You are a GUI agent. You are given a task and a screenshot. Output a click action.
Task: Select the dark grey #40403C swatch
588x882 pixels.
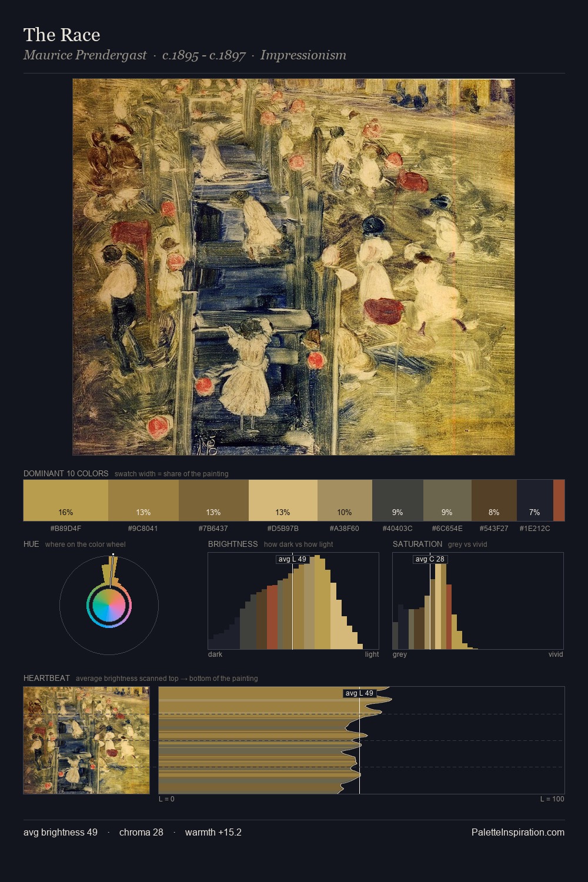pos(397,500)
